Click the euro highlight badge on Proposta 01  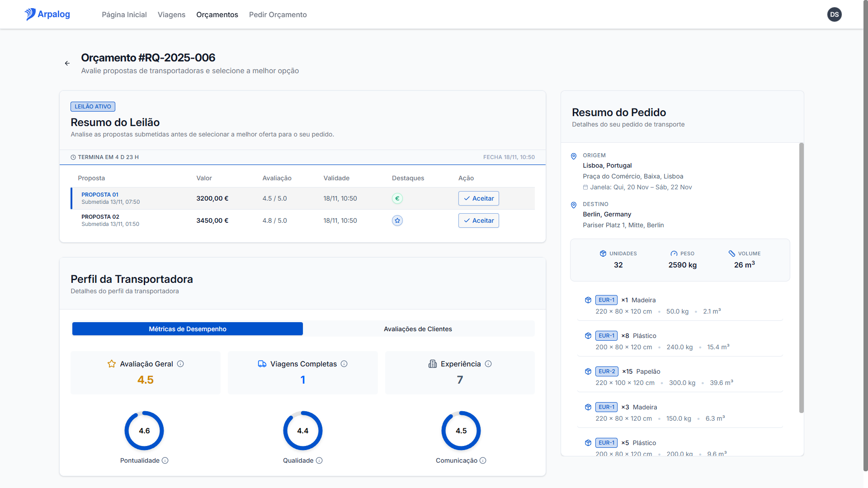pyautogui.click(x=397, y=198)
